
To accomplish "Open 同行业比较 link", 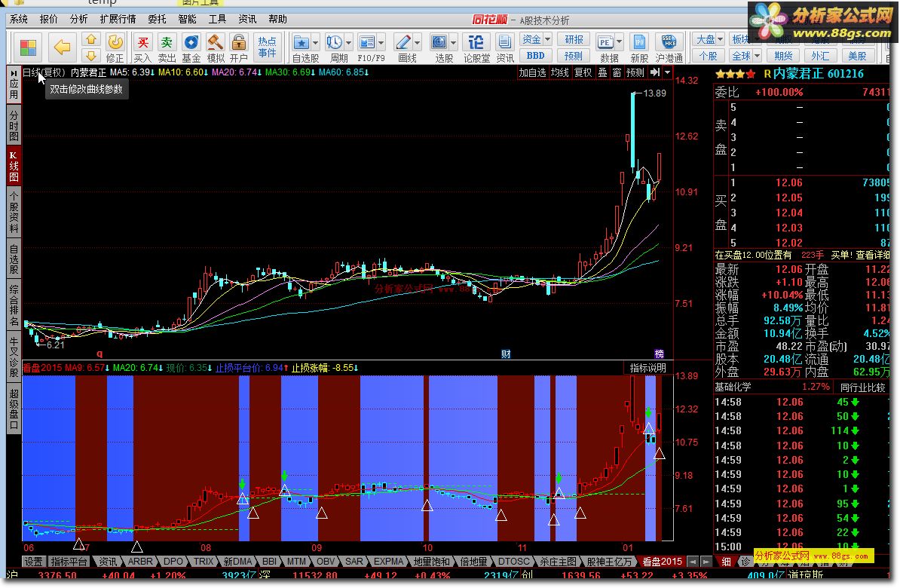I will [x=863, y=387].
